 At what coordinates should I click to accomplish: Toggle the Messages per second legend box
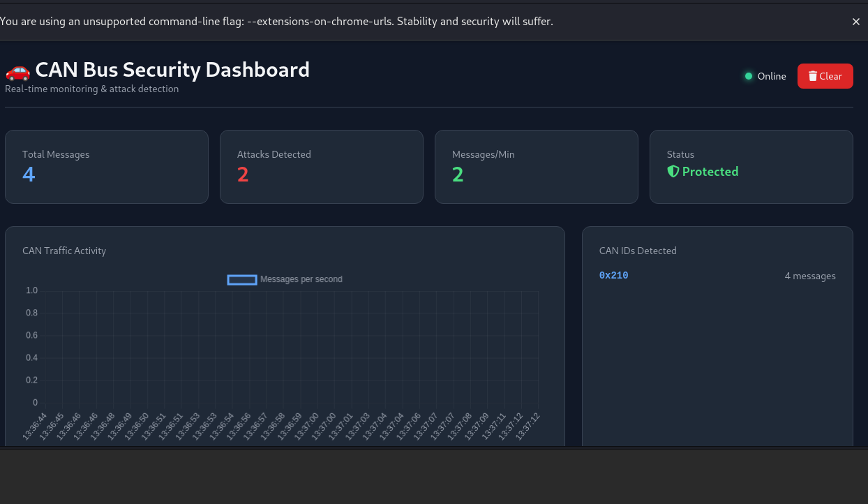click(x=242, y=279)
